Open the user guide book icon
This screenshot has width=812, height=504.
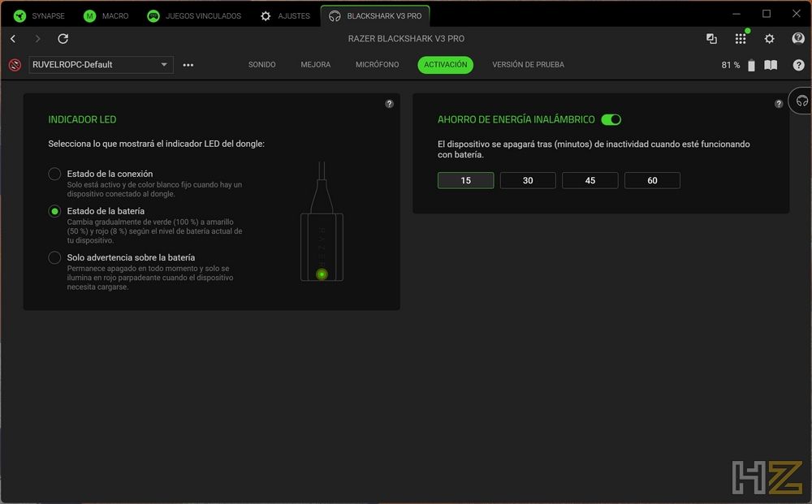(771, 65)
